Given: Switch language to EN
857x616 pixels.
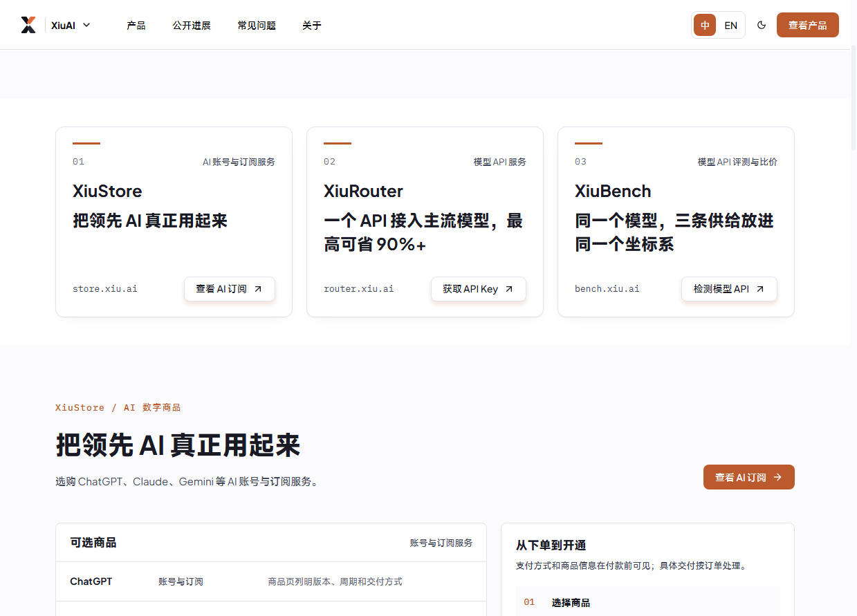Looking at the screenshot, I should (x=730, y=25).
